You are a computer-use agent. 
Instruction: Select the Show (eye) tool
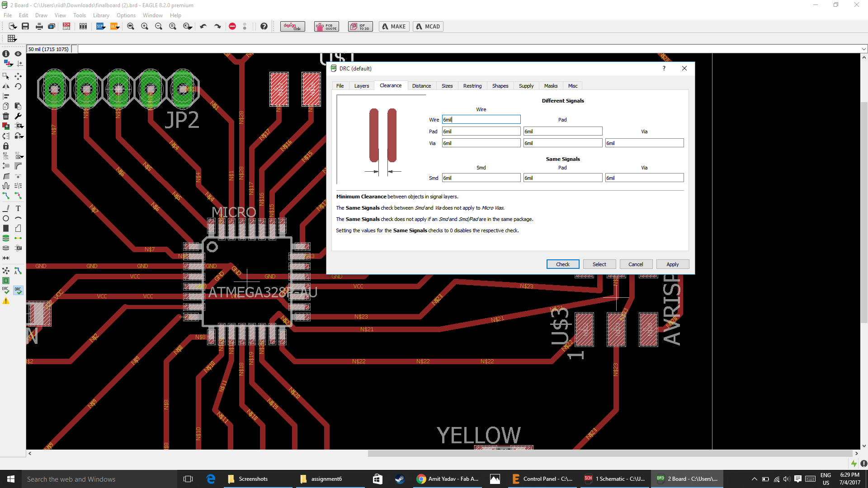(x=18, y=54)
